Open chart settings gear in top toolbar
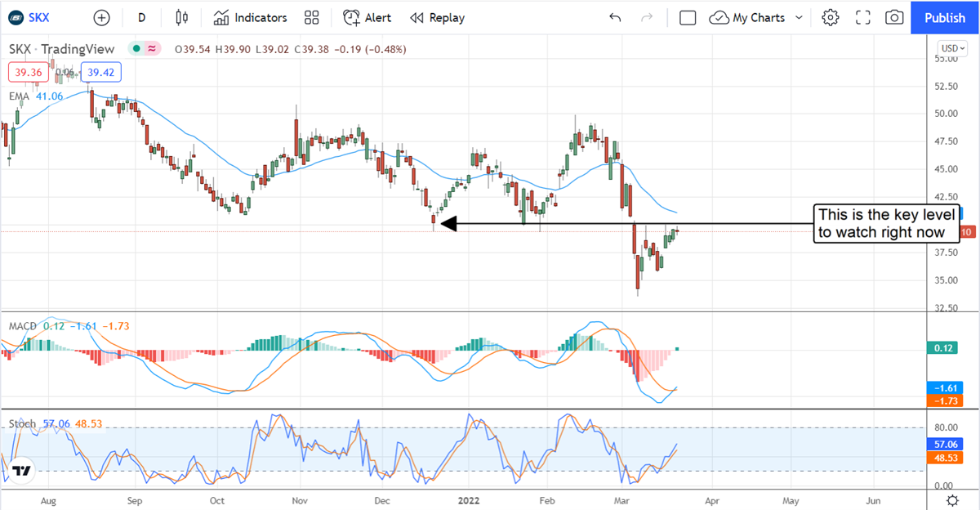Viewport: 980px width, 510px height. click(x=831, y=17)
